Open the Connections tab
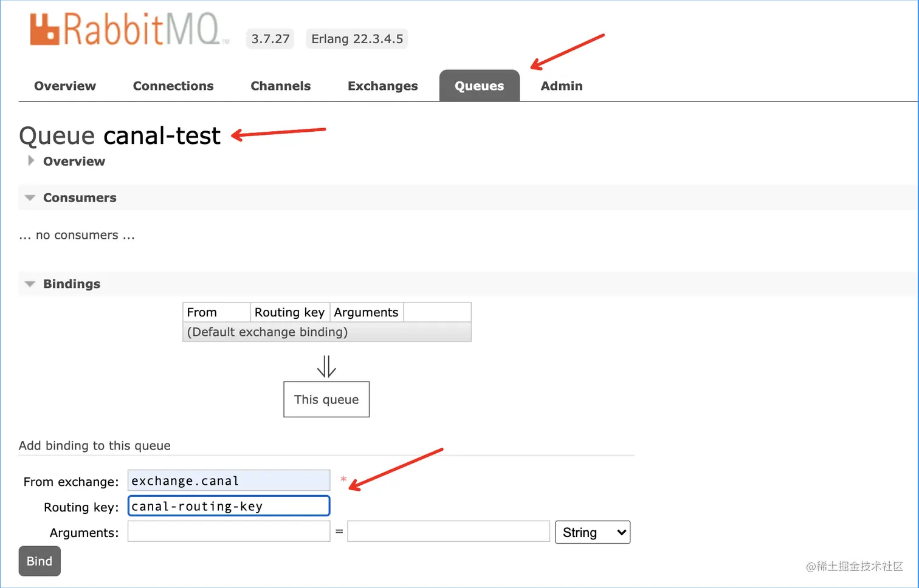Viewport: 919px width, 588px height. click(173, 86)
